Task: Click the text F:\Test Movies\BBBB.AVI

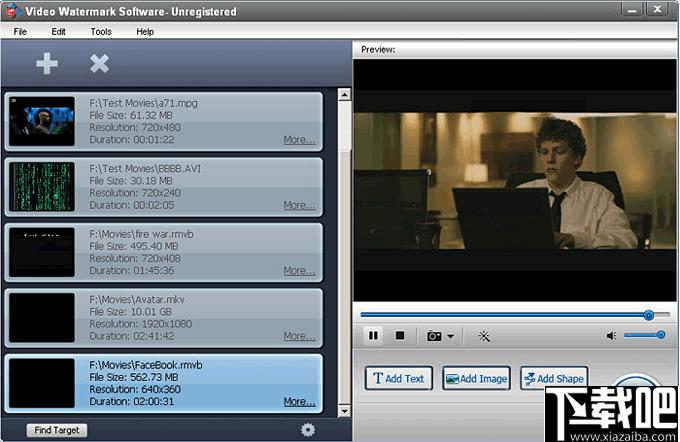Action: click(x=145, y=169)
